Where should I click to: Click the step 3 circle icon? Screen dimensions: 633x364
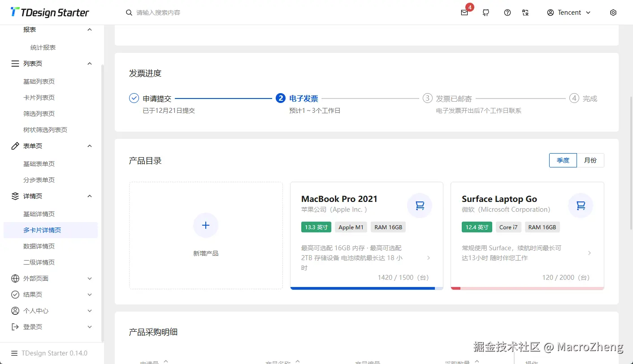[x=427, y=98]
